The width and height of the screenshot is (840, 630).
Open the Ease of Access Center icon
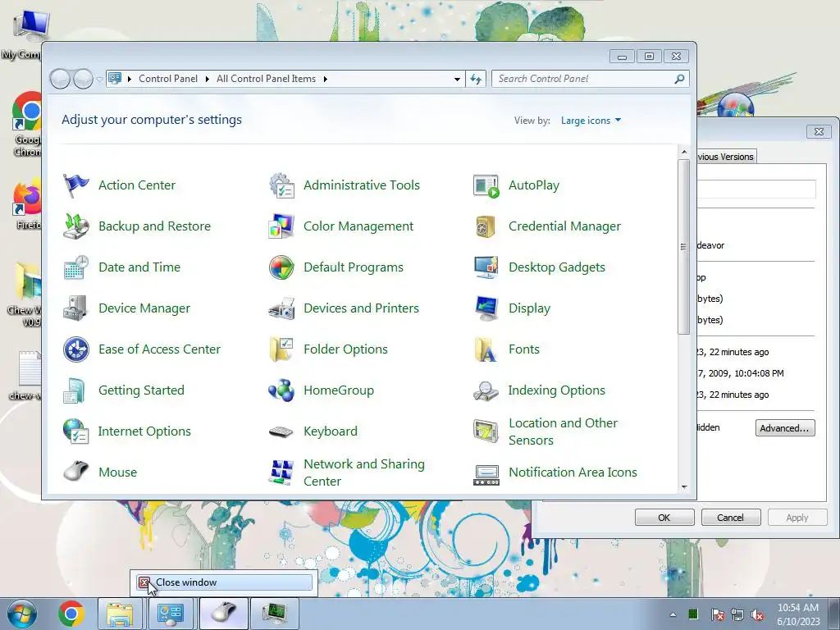pos(75,349)
